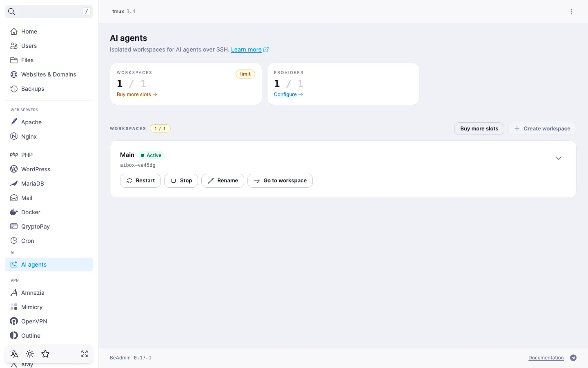Click Buy more slots link in Workspaces card
The width and height of the screenshot is (588, 368).
click(137, 94)
